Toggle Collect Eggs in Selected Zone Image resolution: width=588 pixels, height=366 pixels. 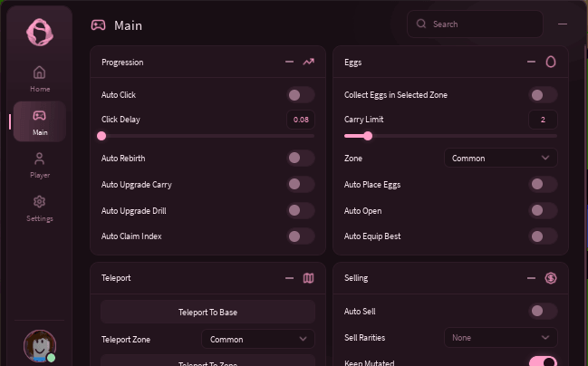point(543,95)
